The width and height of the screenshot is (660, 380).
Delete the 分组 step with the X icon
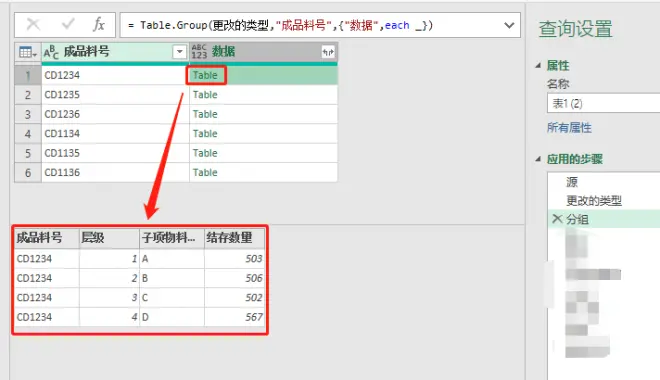click(x=557, y=218)
